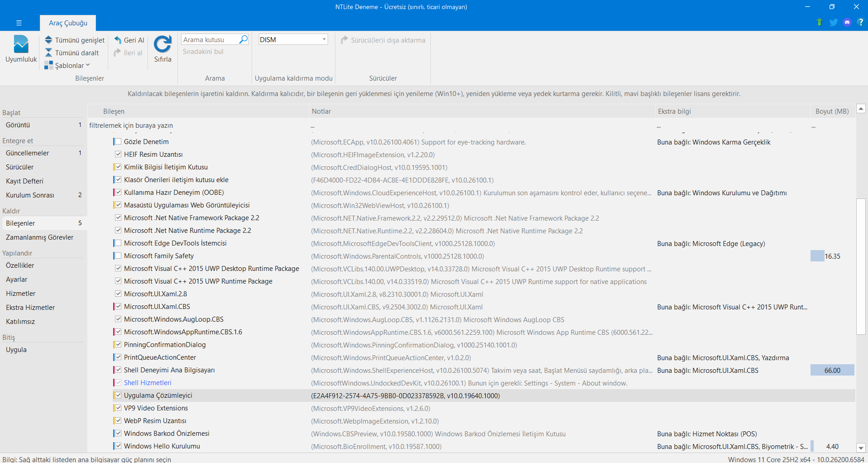
Task: Click the scrollbar down arrow
Action: pyautogui.click(x=861, y=448)
